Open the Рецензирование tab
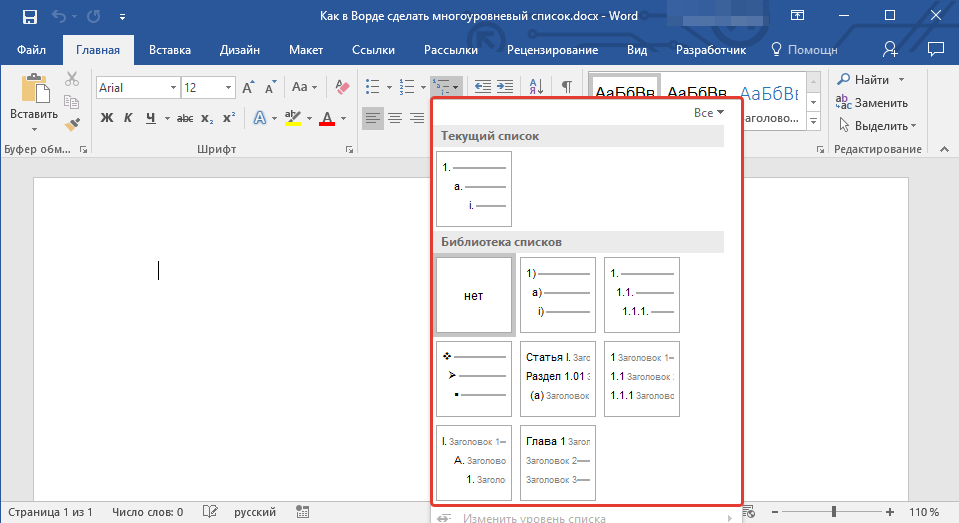The image size is (959, 523). click(x=552, y=50)
